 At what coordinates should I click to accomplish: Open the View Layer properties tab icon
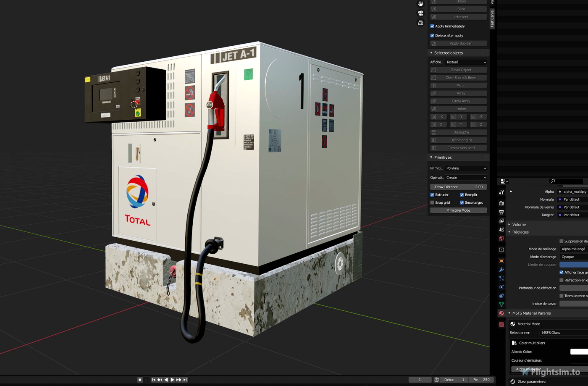click(501, 221)
